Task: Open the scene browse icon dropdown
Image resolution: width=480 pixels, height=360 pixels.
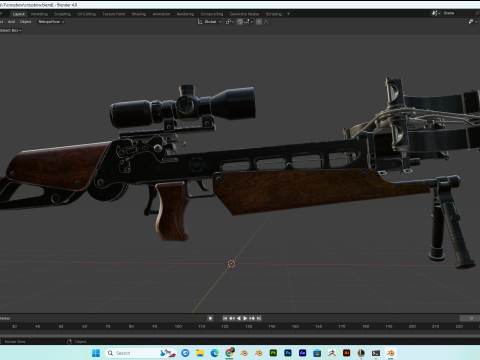Action: click(x=436, y=13)
